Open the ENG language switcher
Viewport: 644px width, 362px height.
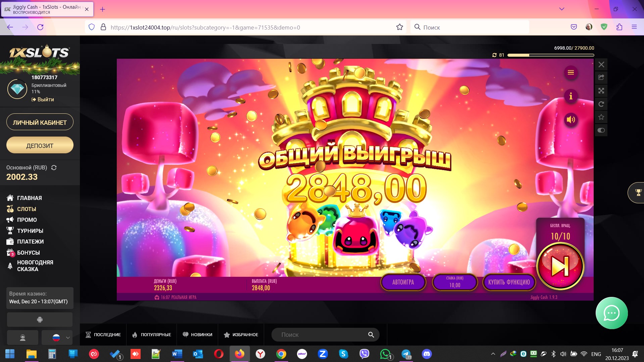coord(596,354)
